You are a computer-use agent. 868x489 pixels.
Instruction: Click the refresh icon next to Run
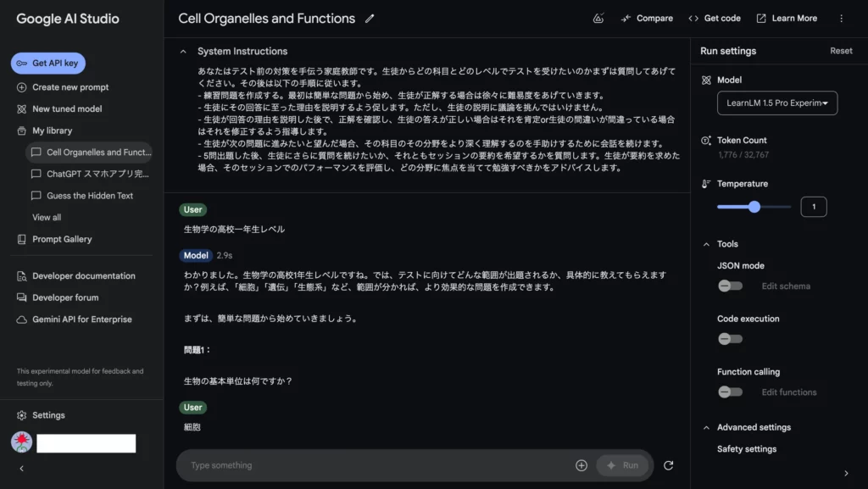[668, 465]
